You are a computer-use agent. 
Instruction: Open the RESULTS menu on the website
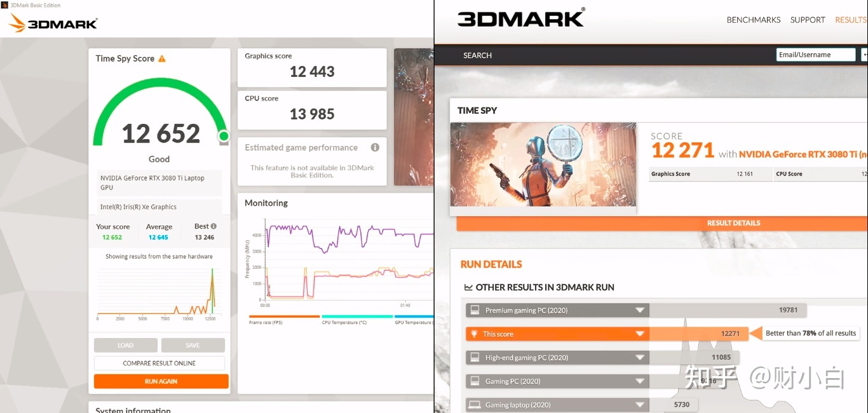pos(851,20)
